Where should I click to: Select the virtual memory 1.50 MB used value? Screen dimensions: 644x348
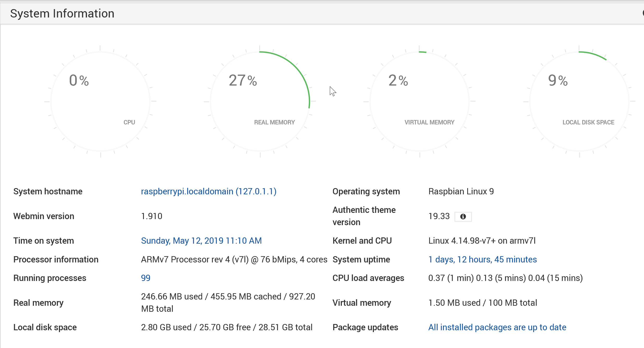pyautogui.click(x=483, y=303)
